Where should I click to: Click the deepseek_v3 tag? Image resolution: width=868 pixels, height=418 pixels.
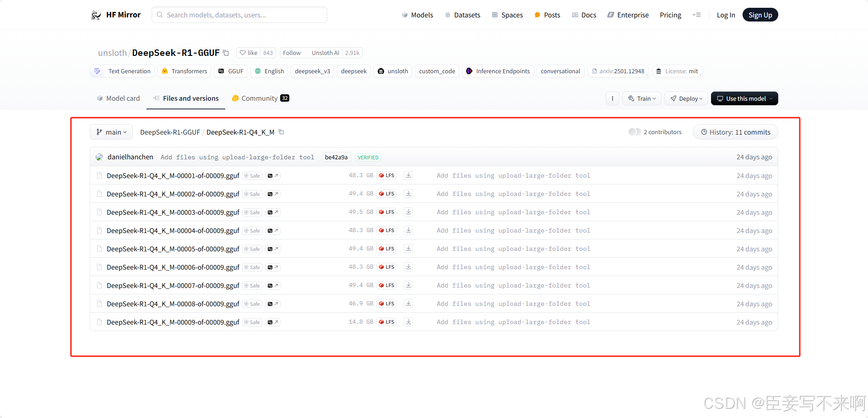312,71
